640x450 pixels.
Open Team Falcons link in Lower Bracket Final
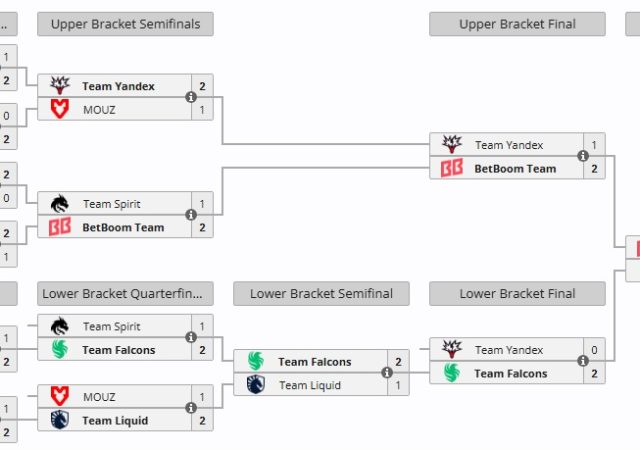tap(510, 373)
